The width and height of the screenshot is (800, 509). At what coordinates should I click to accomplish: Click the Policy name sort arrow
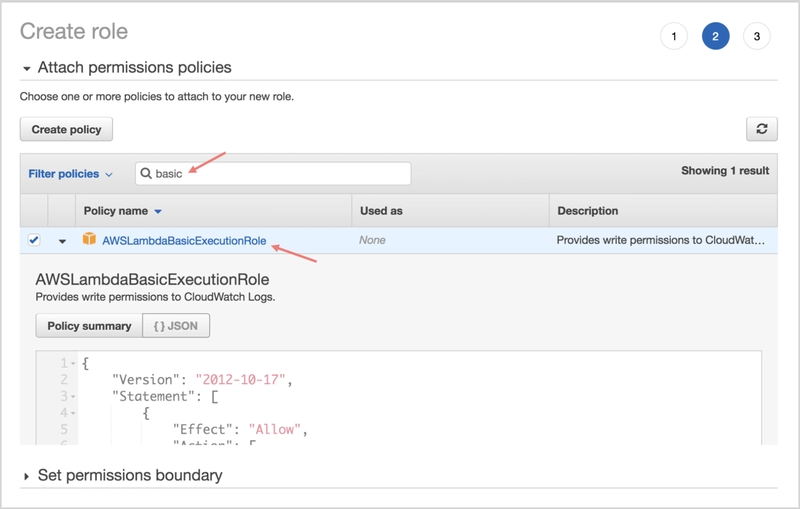158,212
